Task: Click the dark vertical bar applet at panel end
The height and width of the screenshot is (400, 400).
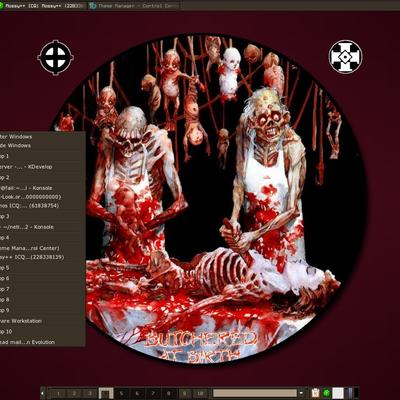Action: tap(356, 393)
